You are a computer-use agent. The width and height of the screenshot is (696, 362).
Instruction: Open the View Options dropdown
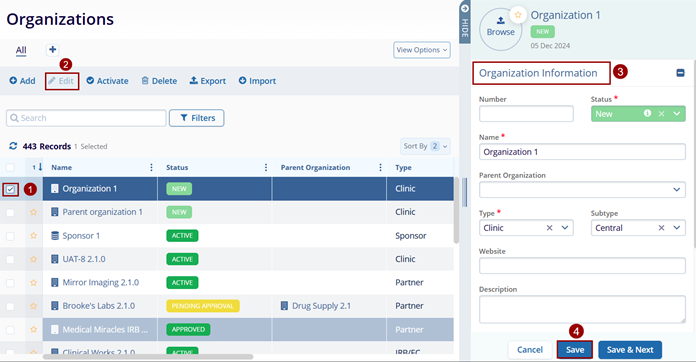coord(422,50)
